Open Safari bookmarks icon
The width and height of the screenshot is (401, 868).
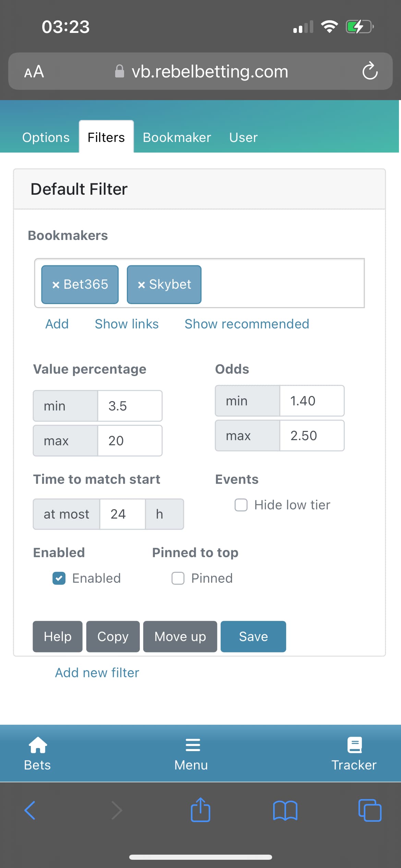(285, 811)
